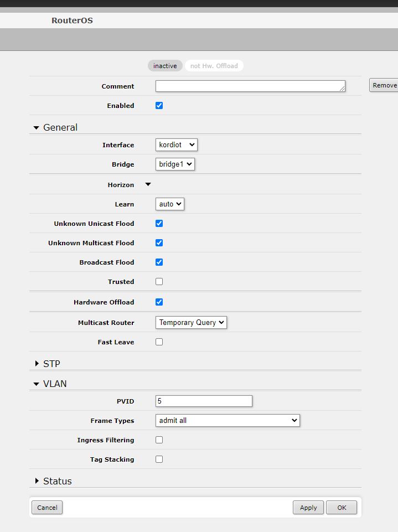Viewport: 398px width, 532px height.
Task: Enable the Trusted checkbox
Action: [x=159, y=282]
